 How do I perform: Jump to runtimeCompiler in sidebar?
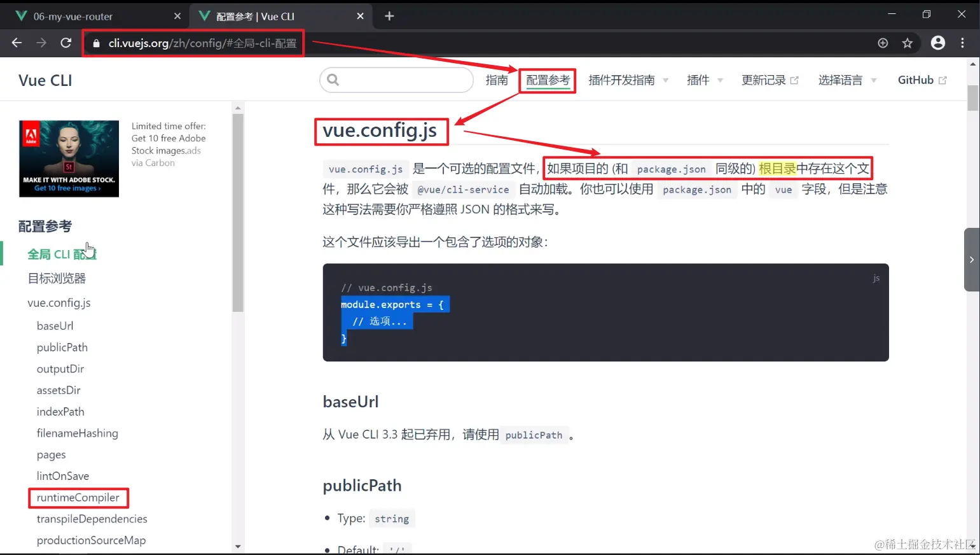pyautogui.click(x=78, y=498)
